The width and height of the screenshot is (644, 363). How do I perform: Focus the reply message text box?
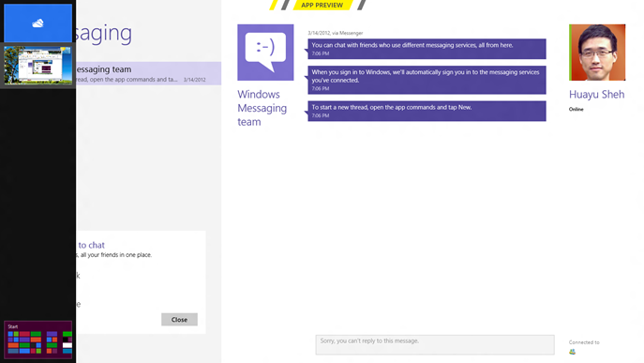coord(435,344)
